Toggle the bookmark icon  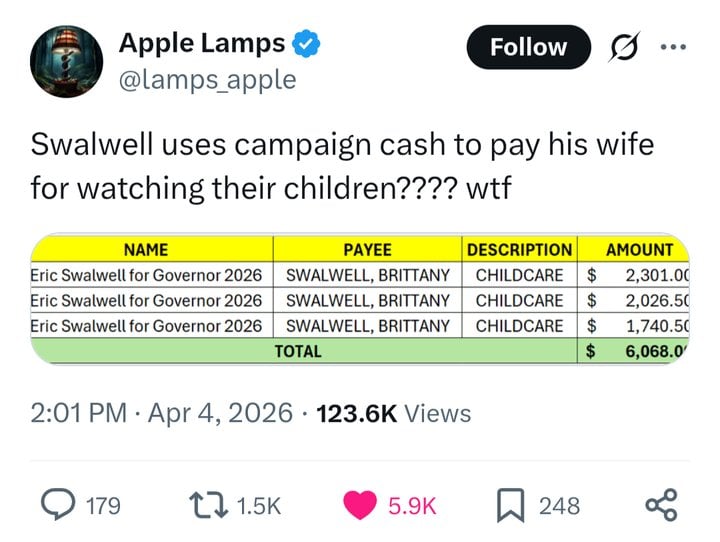(511, 505)
